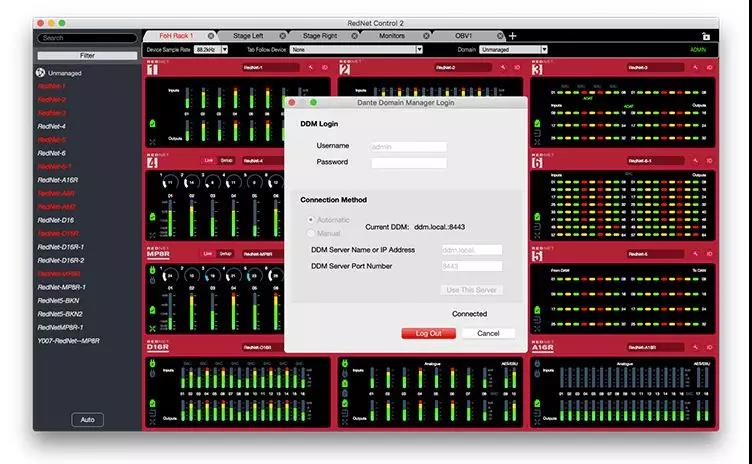This screenshot has width=752, height=464.
Task: Open settings wrench for RedNet 1 device
Action: click(x=311, y=68)
